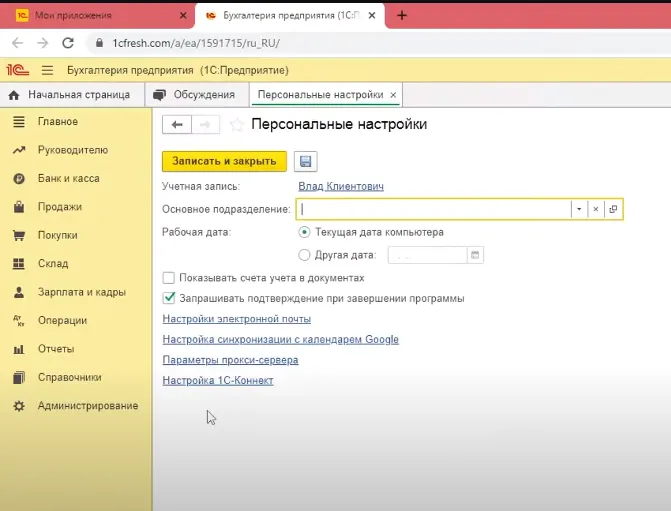This screenshot has height=511, width=671.
Task: Select Другая дата radio option
Action: coord(305,255)
